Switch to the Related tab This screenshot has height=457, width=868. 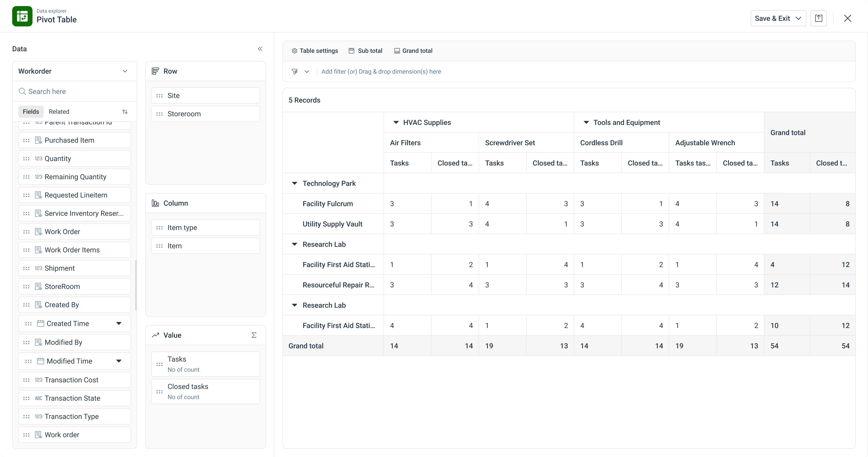point(59,111)
